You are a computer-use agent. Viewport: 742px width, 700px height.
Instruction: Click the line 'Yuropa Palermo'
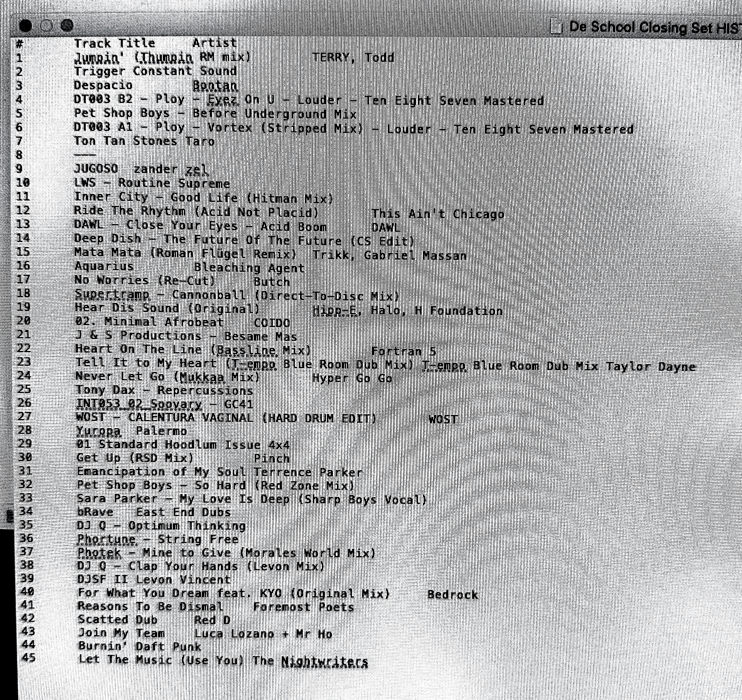point(132,431)
